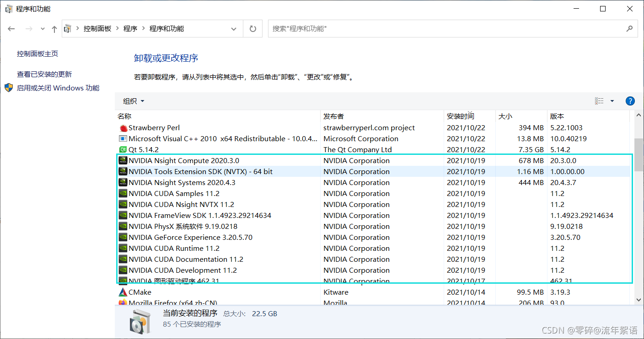Click the control panel icon in address bar
This screenshot has height=339, width=644.
click(68, 29)
